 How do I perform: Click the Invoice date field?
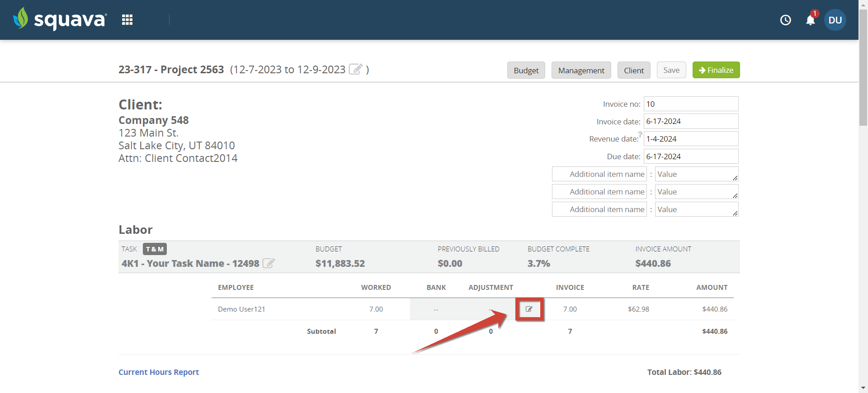[691, 121]
